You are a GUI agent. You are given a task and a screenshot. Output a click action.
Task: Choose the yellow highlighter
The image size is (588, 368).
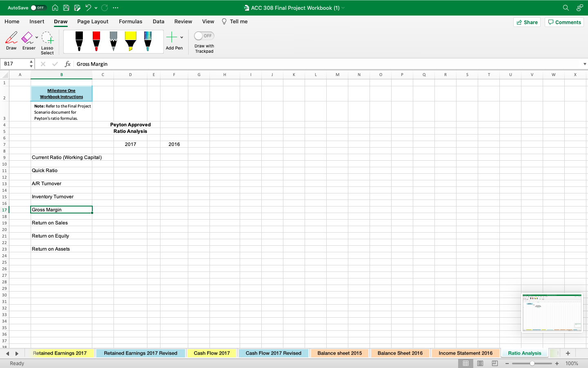pos(131,41)
